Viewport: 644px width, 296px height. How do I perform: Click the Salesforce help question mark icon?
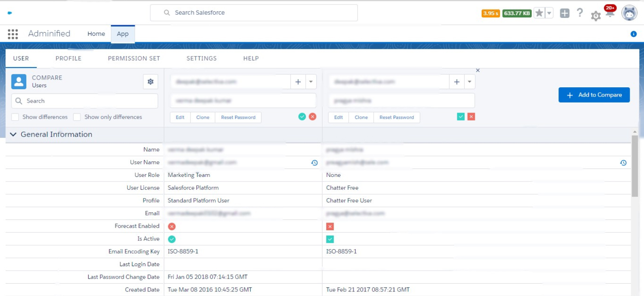tap(580, 13)
